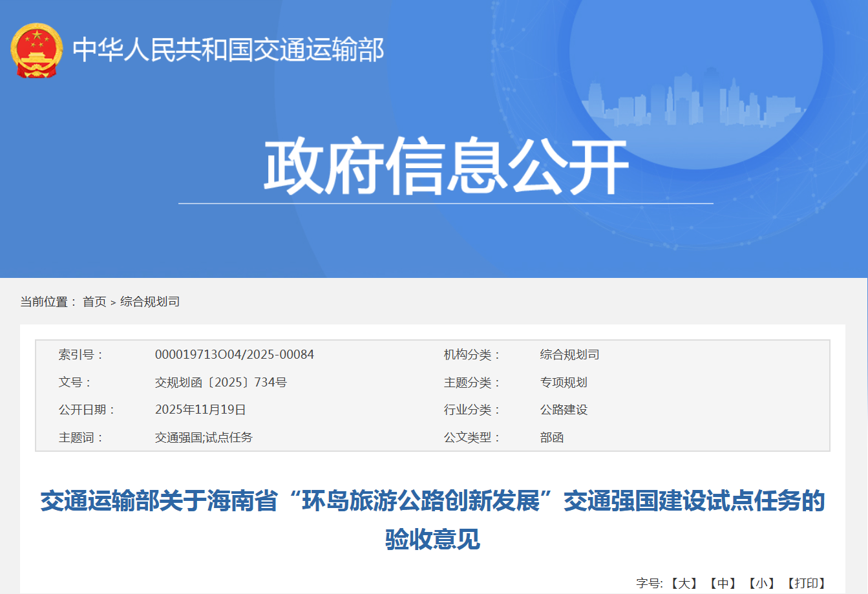This screenshot has height=594, width=868.
Task: Set font size to 小
Action: pos(761,583)
